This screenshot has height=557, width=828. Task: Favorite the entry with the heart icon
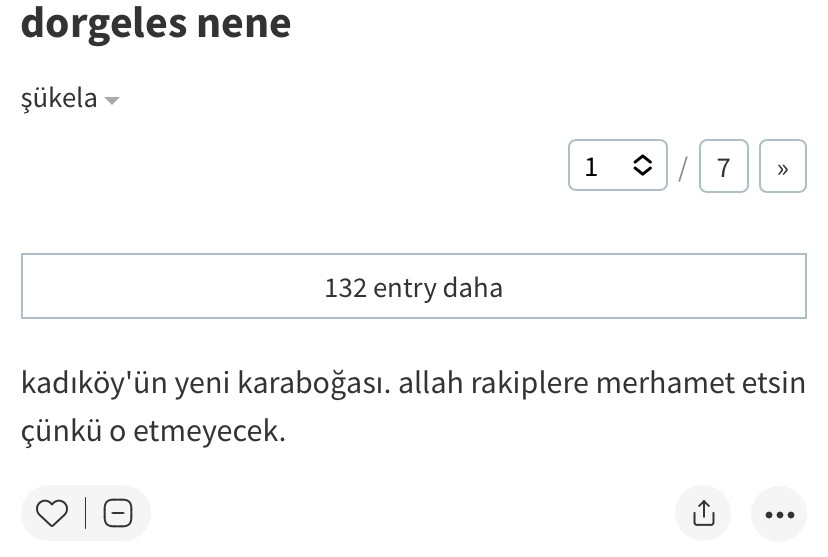tap(52, 513)
